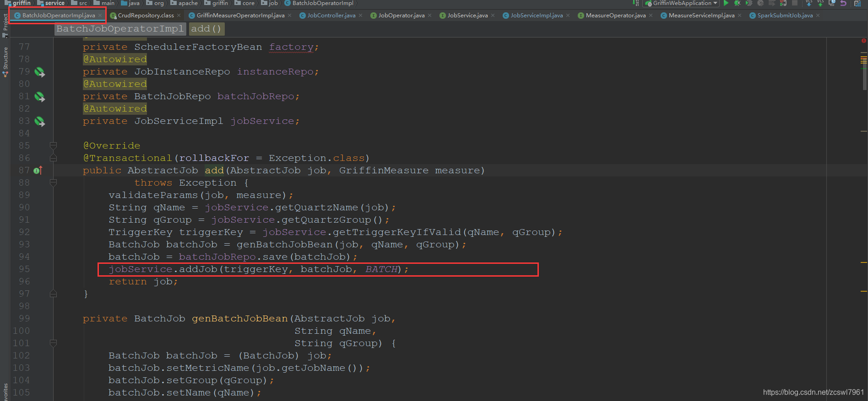
Task: Switch to MeasureServiceImpl.java tab
Action: coord(701,16)
